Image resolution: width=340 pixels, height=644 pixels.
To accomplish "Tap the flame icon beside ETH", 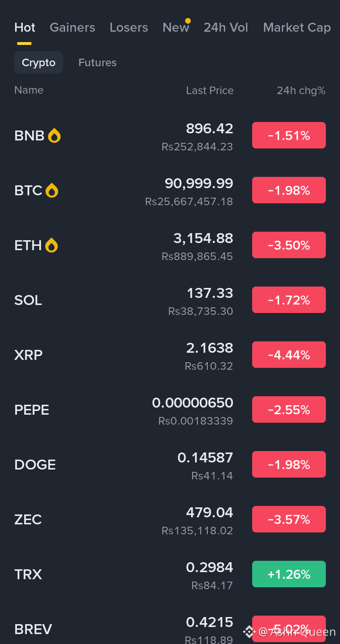I will point(51,245).
